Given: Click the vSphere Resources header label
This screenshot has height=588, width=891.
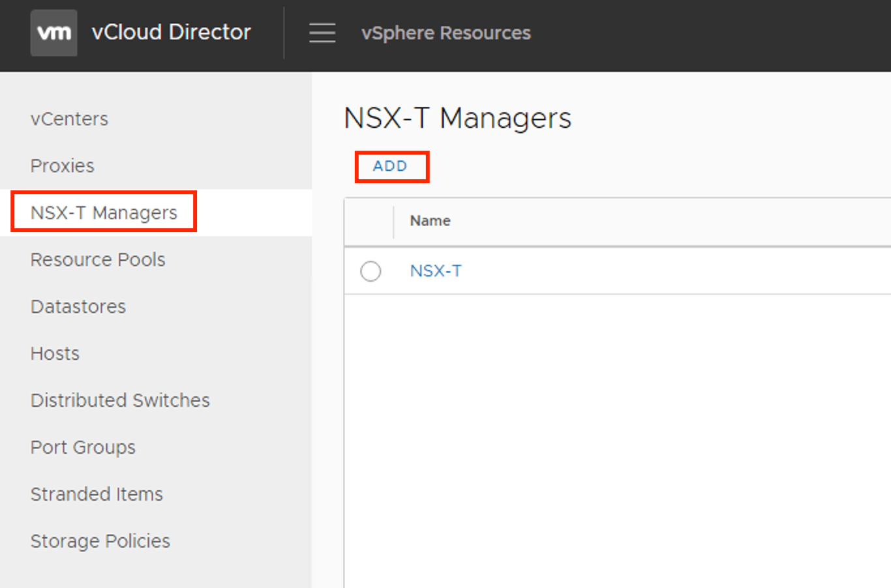Looking at the screenshot, I should 445,33.
